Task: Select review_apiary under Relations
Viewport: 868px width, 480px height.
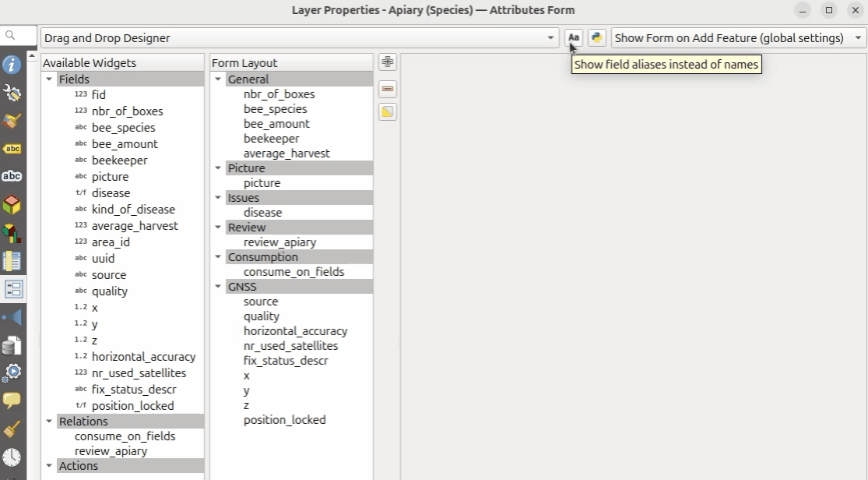Action: click(111, 451)
